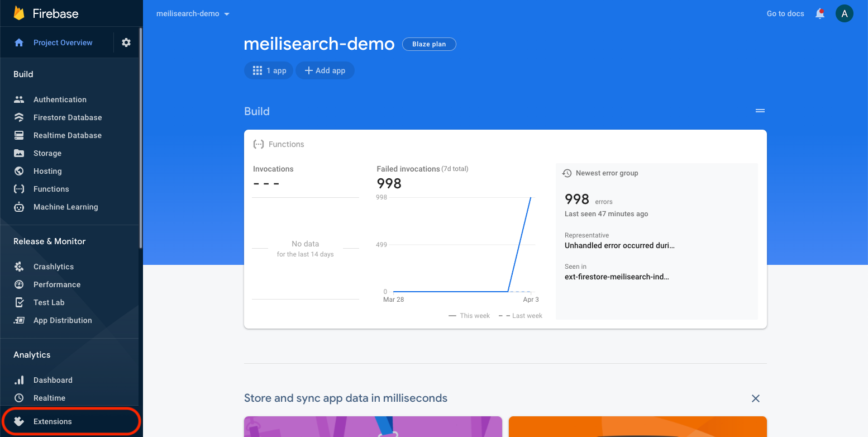The width and height of the screenshot is (868, 437).
Task: Click the Unhandled error occurred representative text
Action: tap(619, 245)
